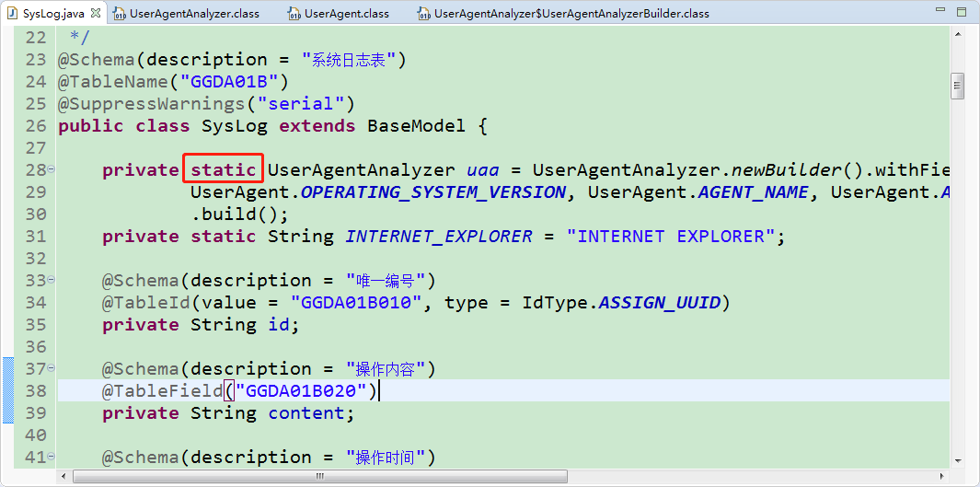Click the content field name on line 39
The image size is (980, 487).
tap(306, 412)
